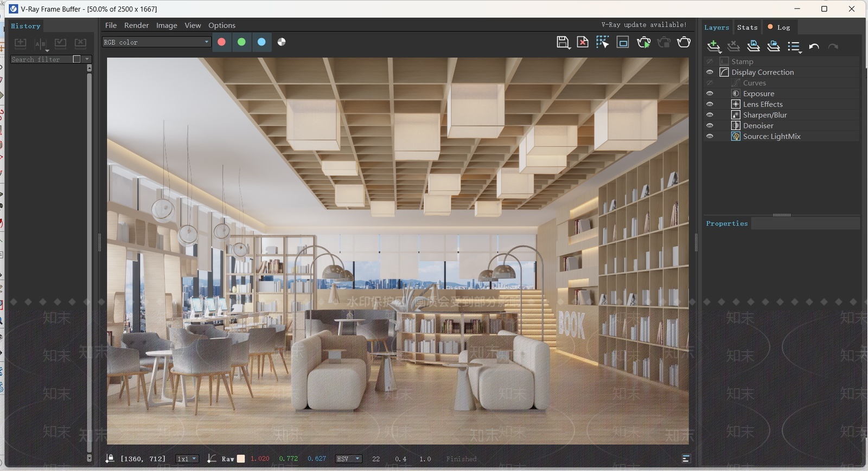Hide the Source: LightMix layer
Image resolution: width=868 pixels, height=471 pixels.
(710, 137)
